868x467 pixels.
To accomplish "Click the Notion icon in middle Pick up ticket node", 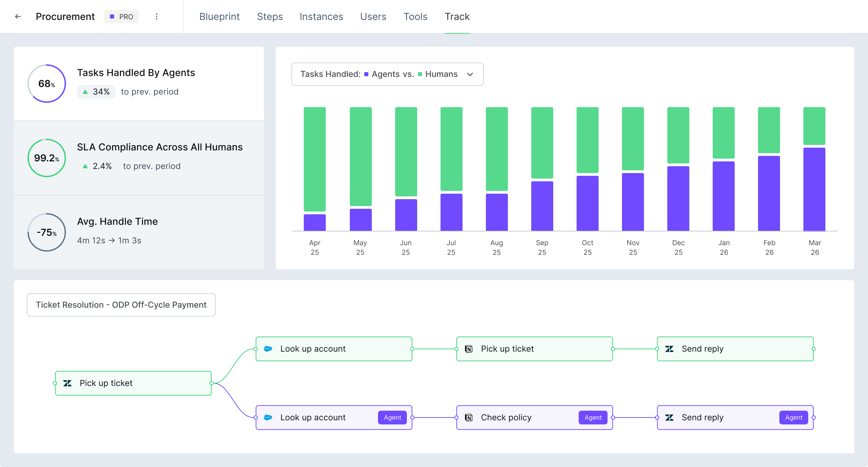I will (x=469, y=349).
